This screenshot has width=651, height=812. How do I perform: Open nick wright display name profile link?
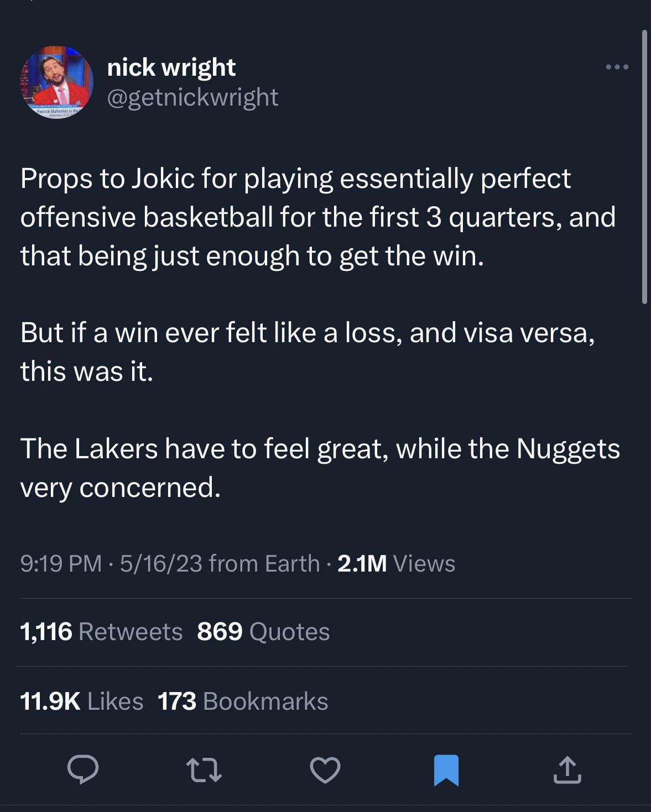coord(171,67)
